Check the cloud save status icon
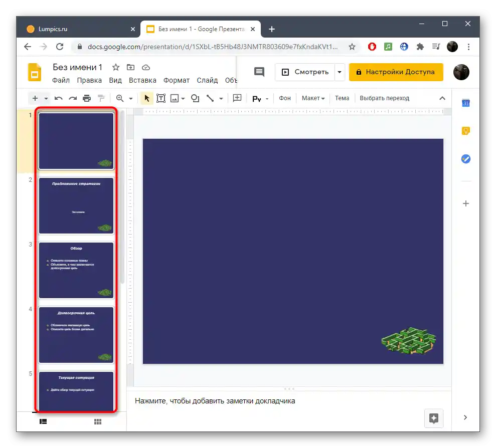 [x=146, y=67]
